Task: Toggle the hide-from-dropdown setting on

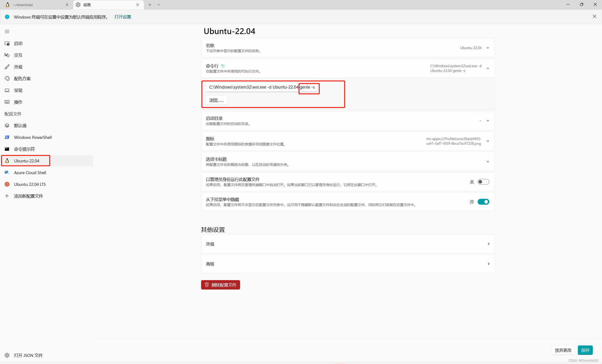Action: [483, 202]
